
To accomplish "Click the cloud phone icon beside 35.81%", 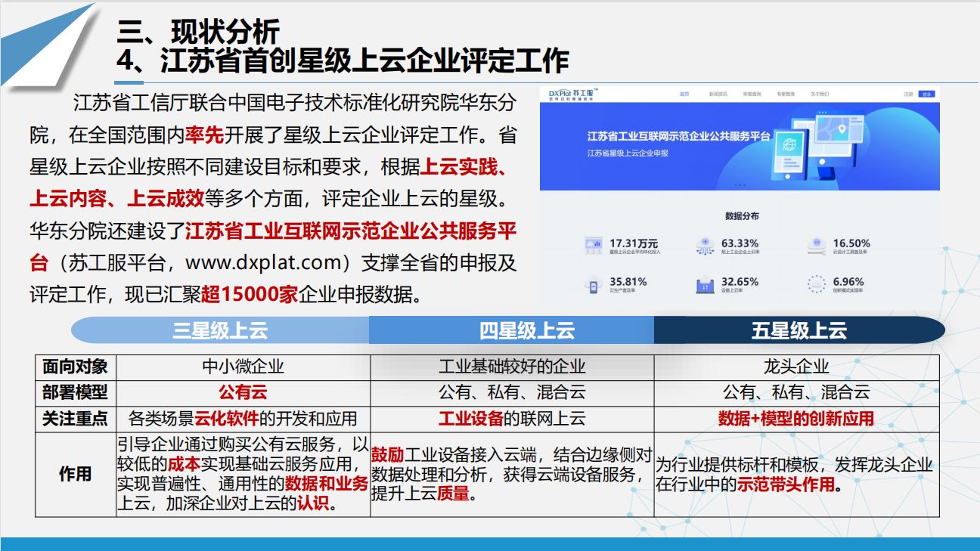I will pyautogui.click(x=592, y=285).
